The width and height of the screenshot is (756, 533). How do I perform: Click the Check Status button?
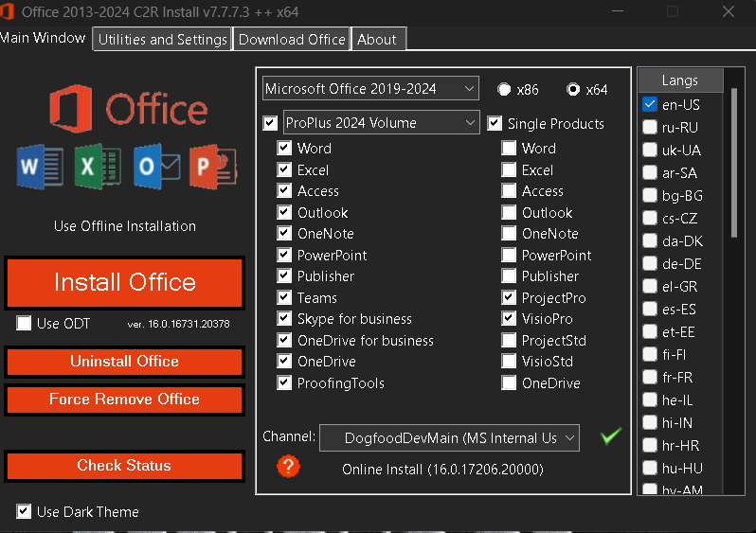click(124, 466)
